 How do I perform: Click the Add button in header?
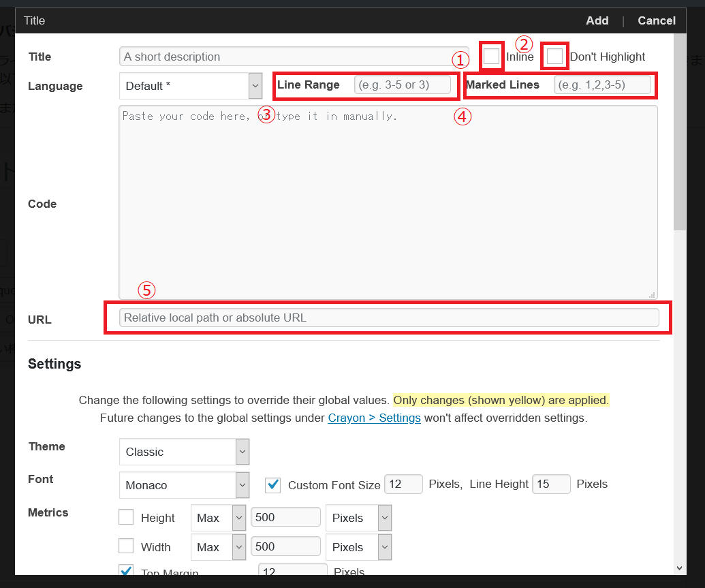click(x=597, y=20)
